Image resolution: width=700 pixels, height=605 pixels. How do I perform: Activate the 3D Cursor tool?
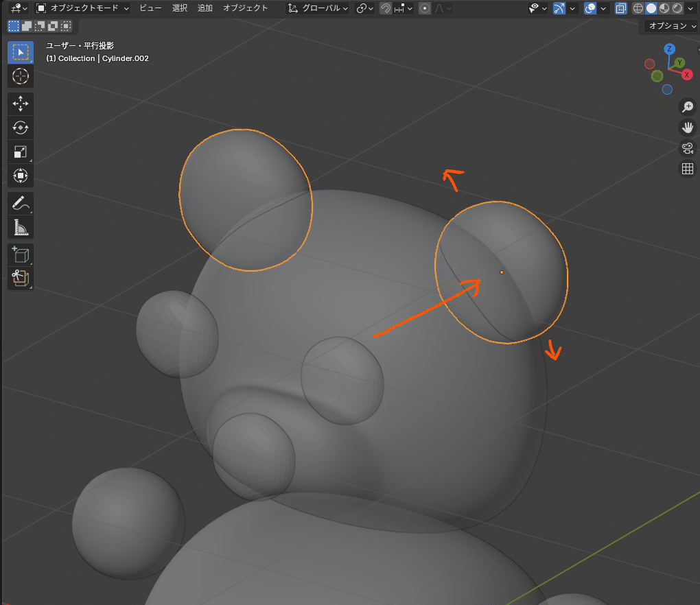20,76
